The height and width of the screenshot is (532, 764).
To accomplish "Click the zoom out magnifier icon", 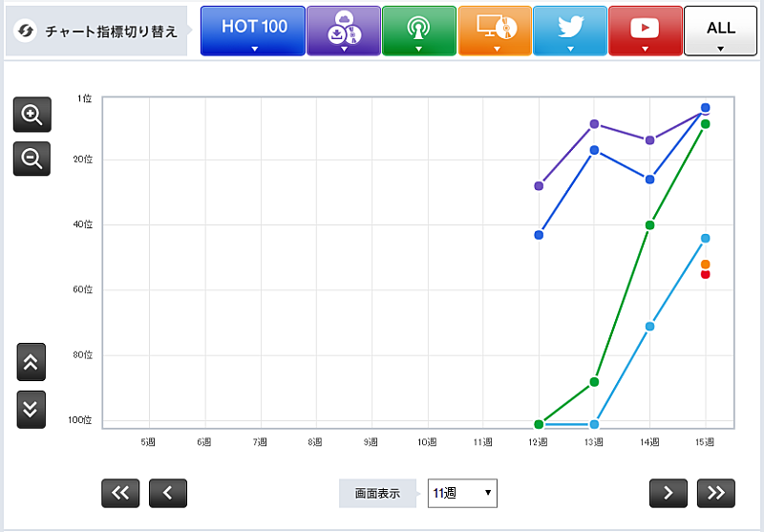I will coord(32,159).
